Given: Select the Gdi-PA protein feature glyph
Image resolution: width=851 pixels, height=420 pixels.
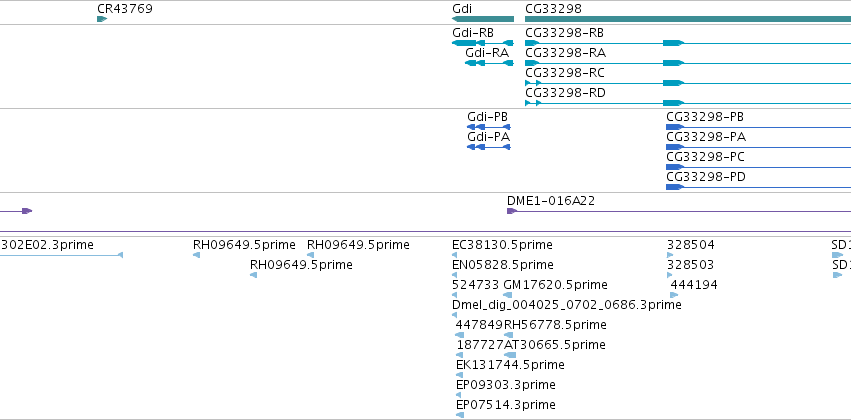Looking at the screenshot, I should pyautogui.click(x=489, y=147).
